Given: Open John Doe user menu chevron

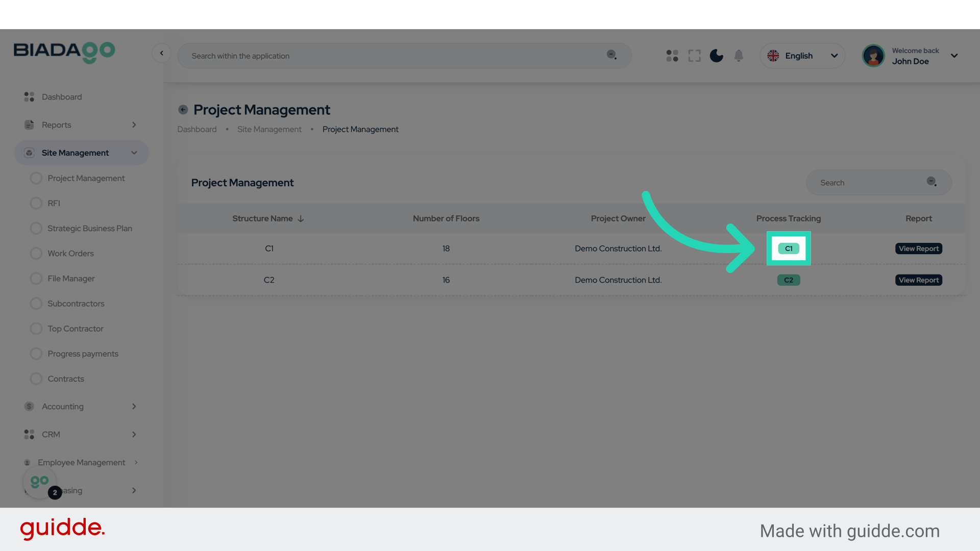Looking at the screenshot, I should coord(954,56).
